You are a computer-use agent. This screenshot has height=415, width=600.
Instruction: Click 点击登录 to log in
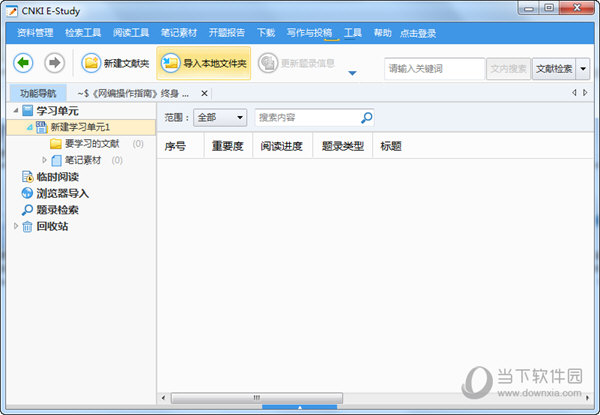tap(418, 33)
